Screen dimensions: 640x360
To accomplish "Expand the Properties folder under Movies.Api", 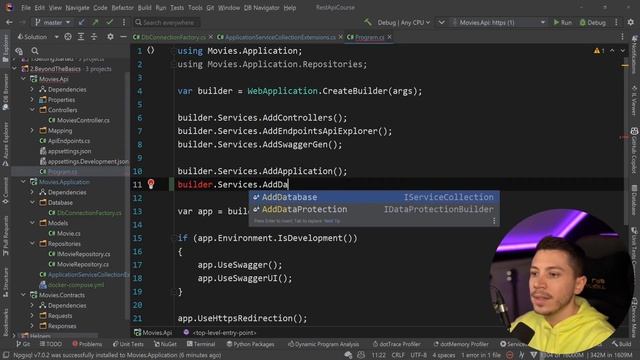I will tap(32, 100).
